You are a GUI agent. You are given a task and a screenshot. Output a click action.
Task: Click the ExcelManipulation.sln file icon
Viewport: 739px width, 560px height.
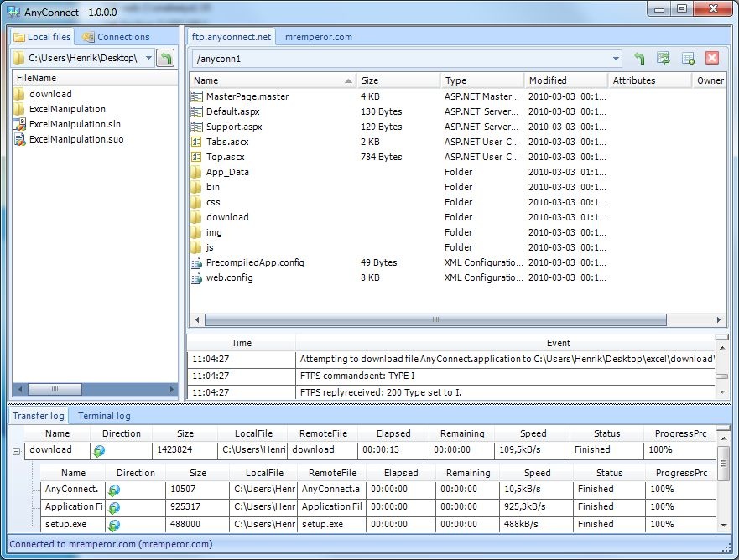coord(19,124)
